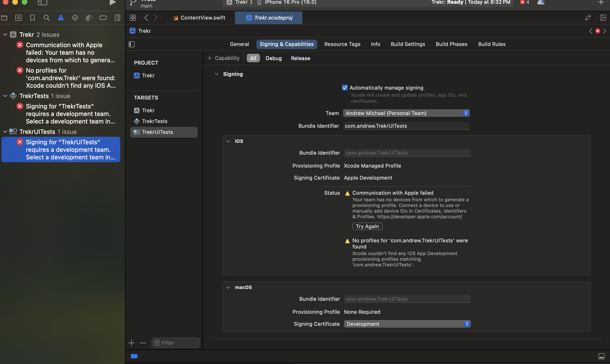Select the Release configuration filter
The height and width of the screenshot is (364, 610).
coord(301,58)
